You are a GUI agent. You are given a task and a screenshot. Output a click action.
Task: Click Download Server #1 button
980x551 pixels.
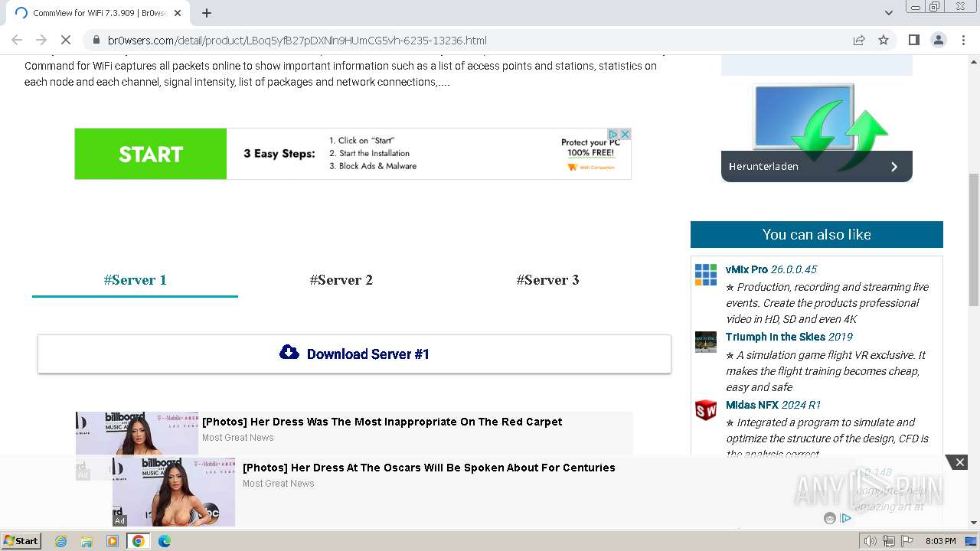(354, 354)
